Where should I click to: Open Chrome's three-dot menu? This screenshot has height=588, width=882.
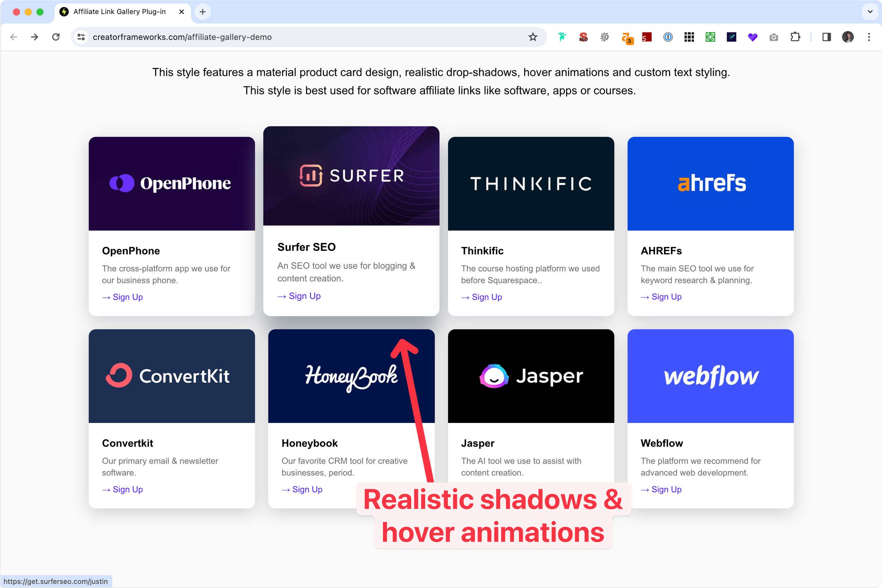click(x=869, y=37)
